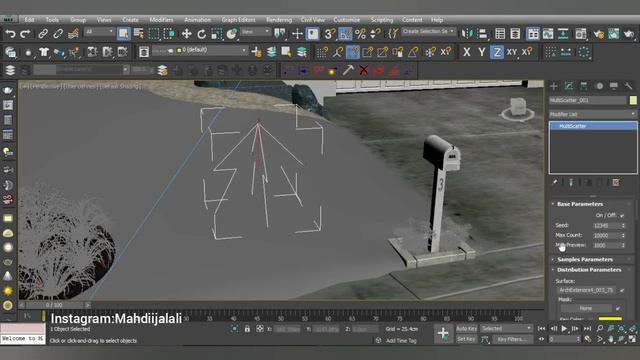The height and width of the screenshot is (360, 640).
Task: Click the Set Key button
Action: point(466,339)
